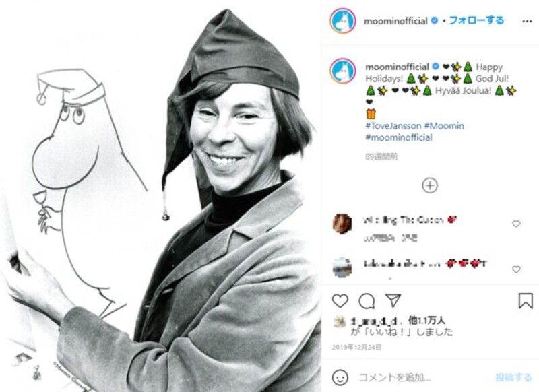Open the #moominofficial hashtag
539x392 pixels.
399,138
